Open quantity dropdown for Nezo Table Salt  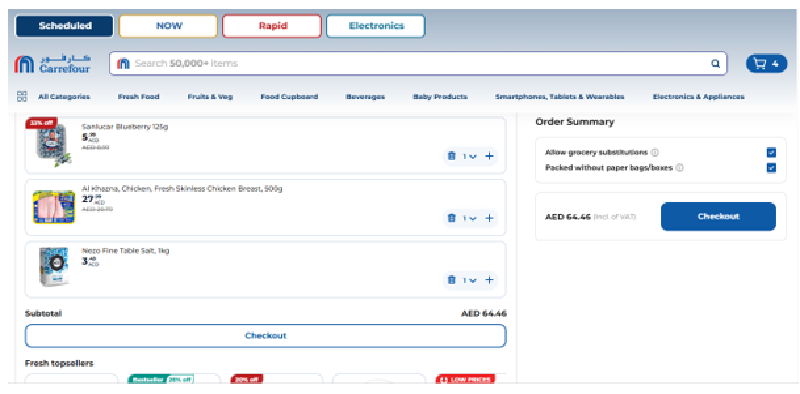(470, 280)
